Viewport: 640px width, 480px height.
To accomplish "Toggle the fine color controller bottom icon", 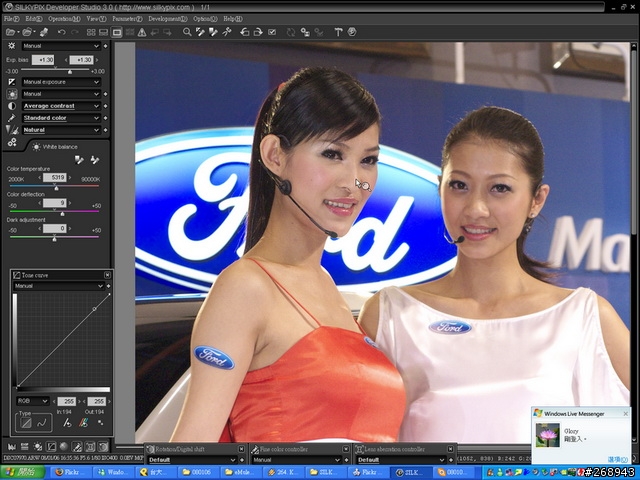I will coord(77,447).
